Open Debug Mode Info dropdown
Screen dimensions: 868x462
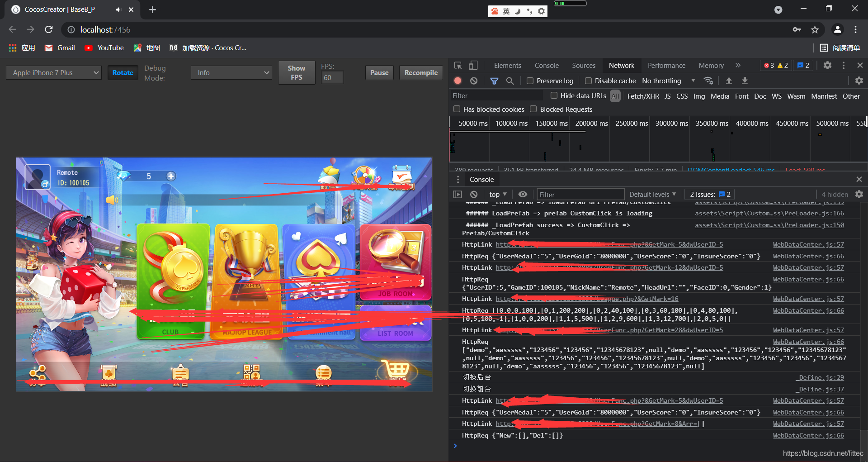tap(231, 72)
